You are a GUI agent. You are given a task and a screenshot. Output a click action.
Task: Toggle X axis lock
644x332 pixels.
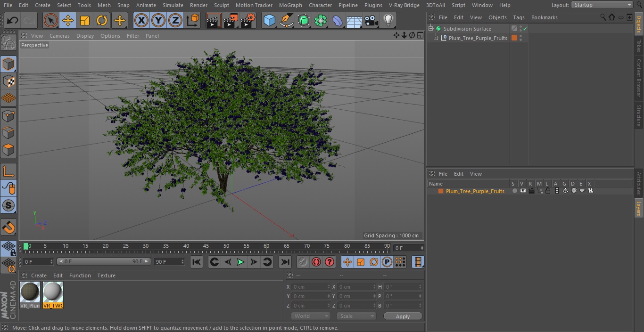(x=141, y=20)
